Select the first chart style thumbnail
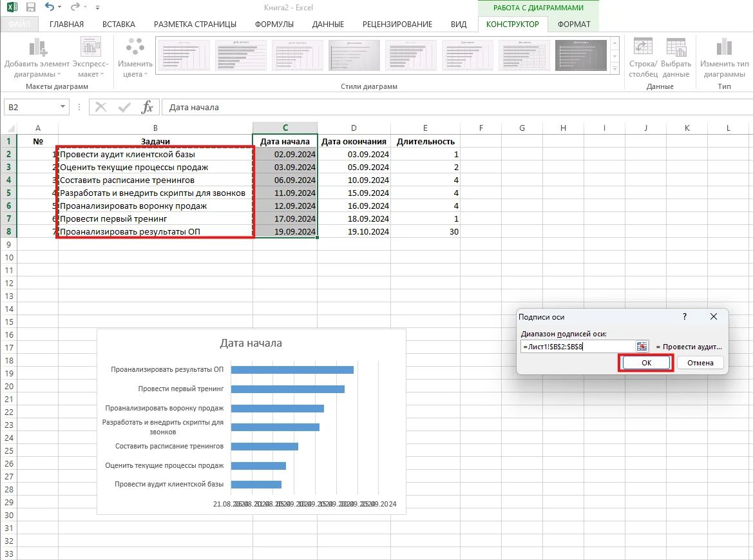Screen dimensions: 753x560 tap(184, 55)
